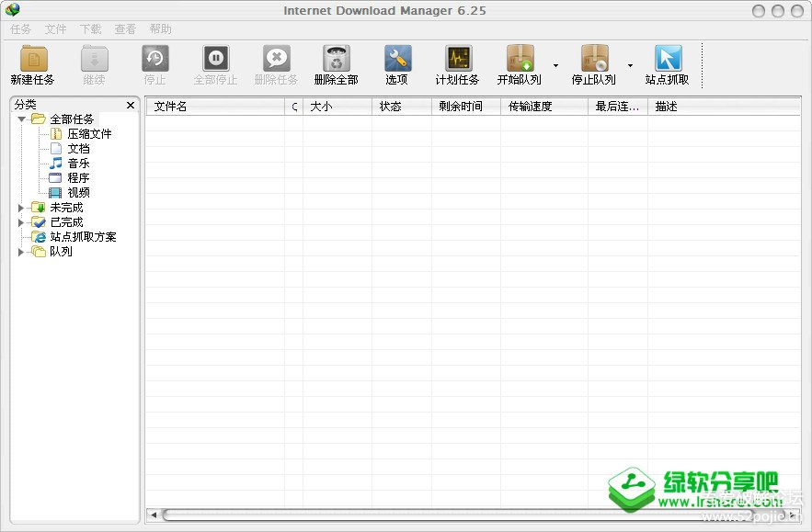
Task: Open the 开始队列 dropdown arrow
Action: (x=555, y=64)
